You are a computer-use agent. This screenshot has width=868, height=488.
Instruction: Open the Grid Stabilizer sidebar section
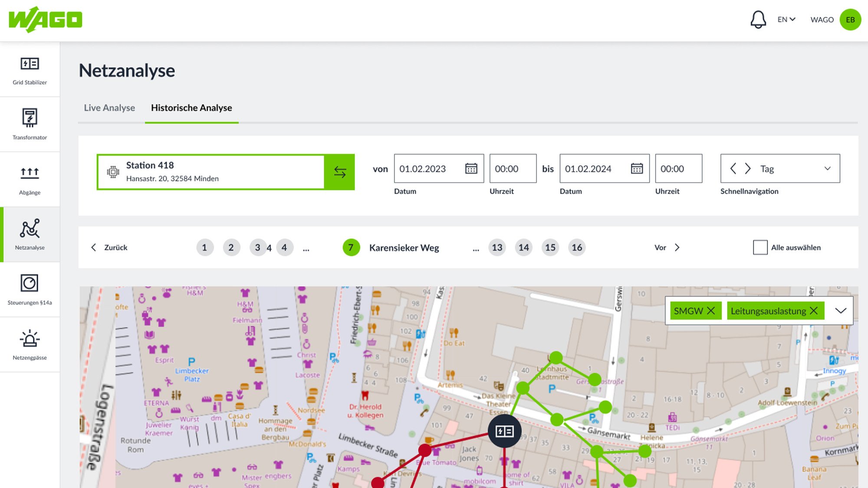coord(30,69)
